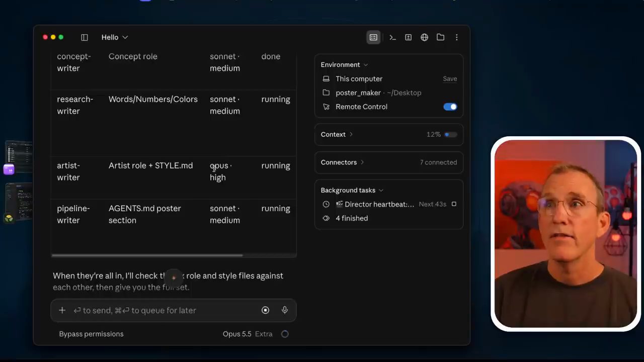Screen dimensions: 644x362
Task: Click the plus attach icon in prompt box
Action: tap(62, 310)
